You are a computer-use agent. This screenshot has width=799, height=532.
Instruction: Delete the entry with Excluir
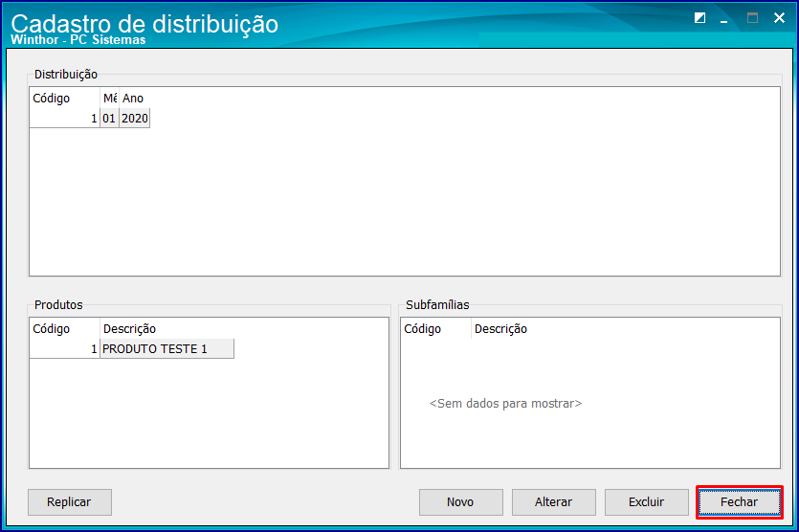click(646, 502)
